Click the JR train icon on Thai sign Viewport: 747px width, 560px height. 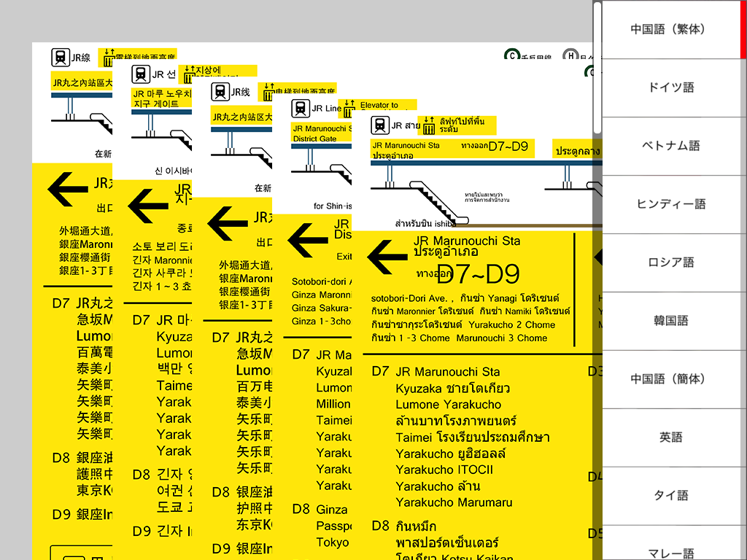click(x=379, y=125)
